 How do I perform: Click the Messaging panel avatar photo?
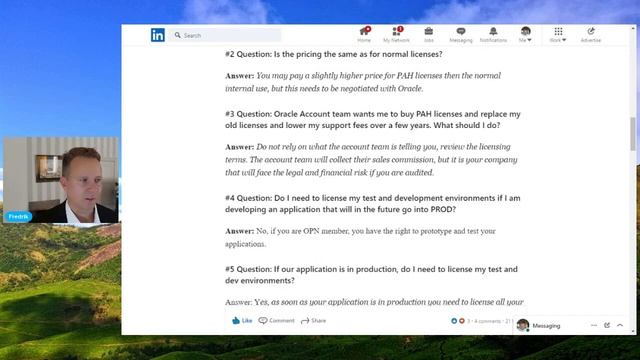coord(523,325)
